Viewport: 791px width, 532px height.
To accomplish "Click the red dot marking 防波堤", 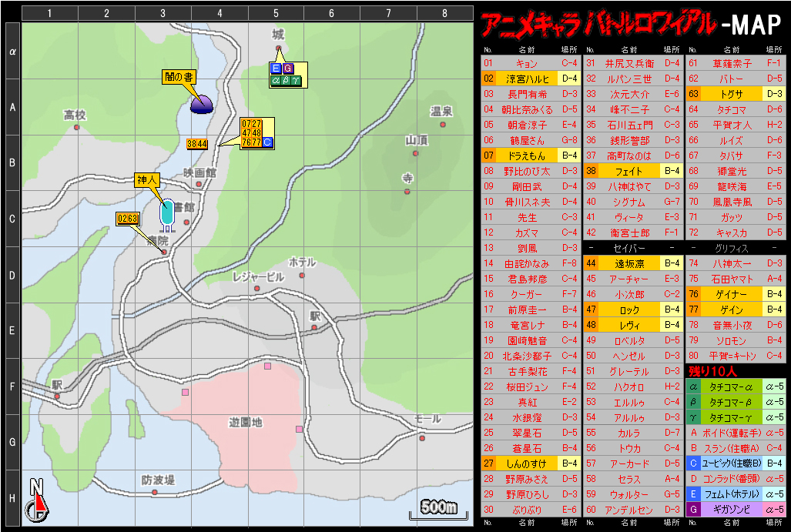I will click(x=155, y=492).
